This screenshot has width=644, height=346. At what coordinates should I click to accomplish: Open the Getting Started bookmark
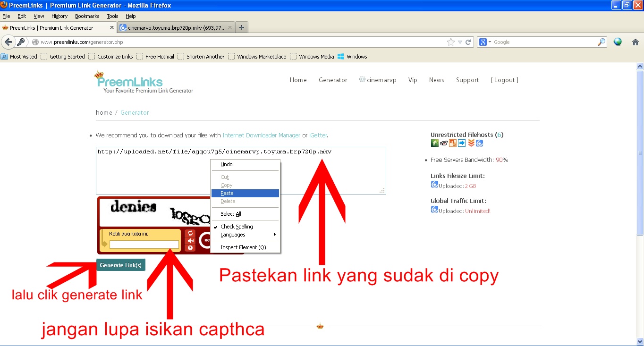pyautogui.click(x=63, y=56)
